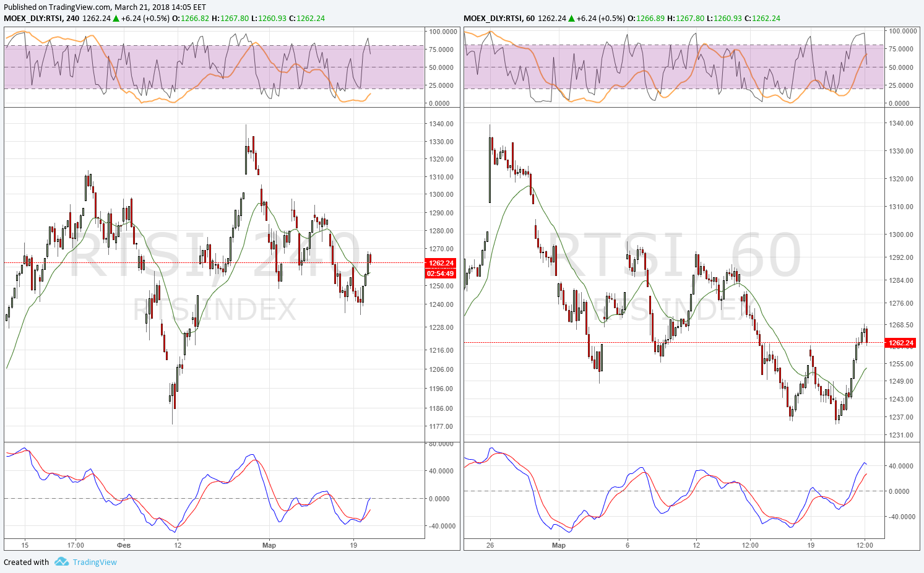Click the 1340.00 level on left price scale
The height and width of the screenshot is (573, 924).
click(x=441, y=124)
